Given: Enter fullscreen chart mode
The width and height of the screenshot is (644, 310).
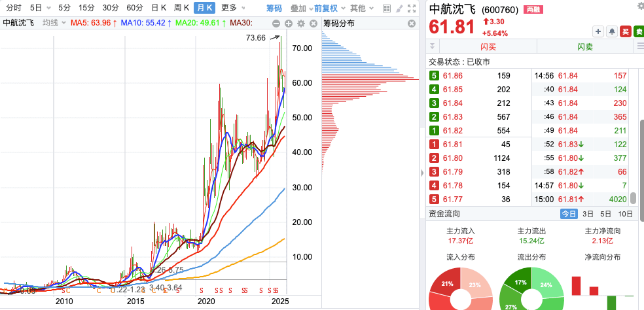Looking at the screenshot, I should (x=411, y=8).
